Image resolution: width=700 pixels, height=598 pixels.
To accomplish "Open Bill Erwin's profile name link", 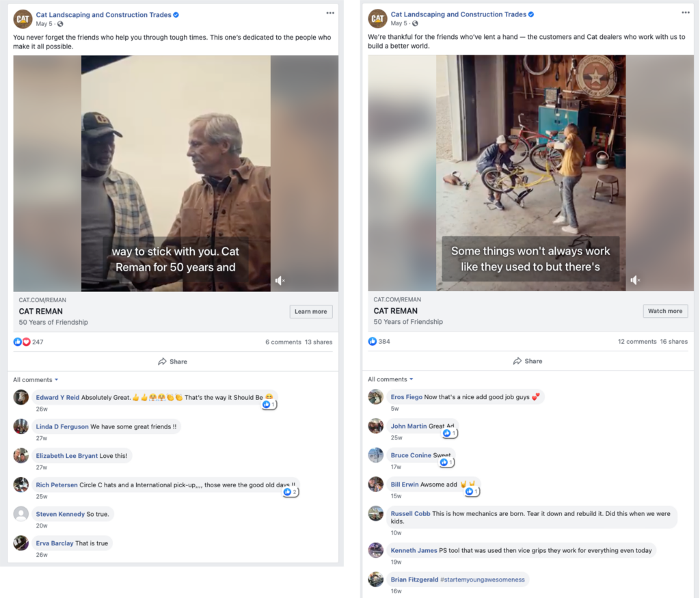I will click(405, 485).
